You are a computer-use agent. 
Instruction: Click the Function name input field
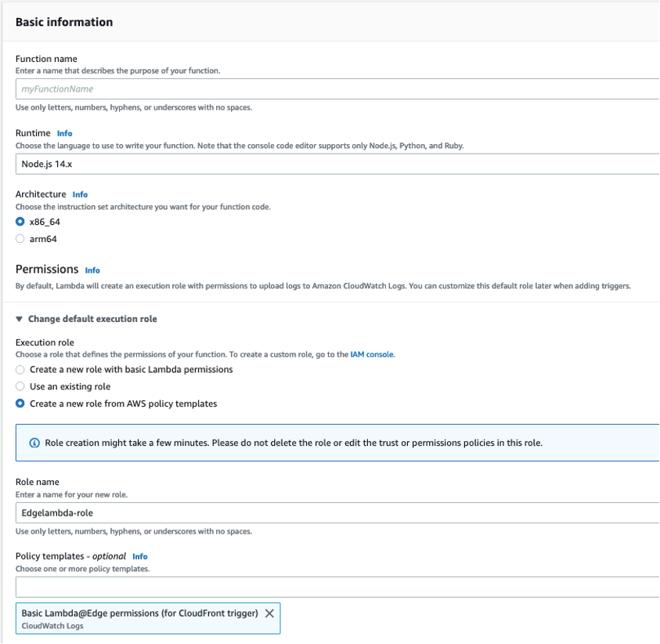[x=329, y=89]
